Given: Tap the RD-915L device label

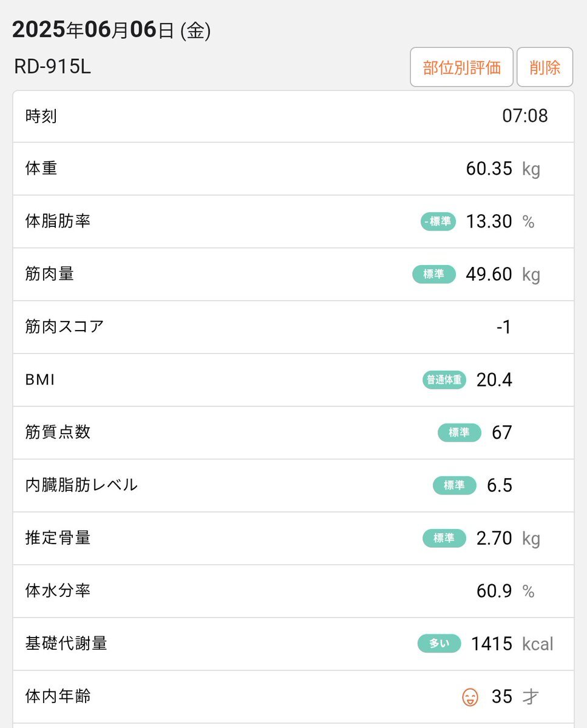Looking at the screenshot, I should (52, 67).
